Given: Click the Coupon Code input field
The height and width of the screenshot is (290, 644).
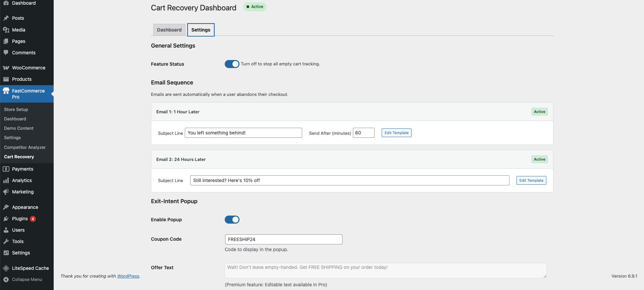Looking at the screenshot, I should coord(284,239).
